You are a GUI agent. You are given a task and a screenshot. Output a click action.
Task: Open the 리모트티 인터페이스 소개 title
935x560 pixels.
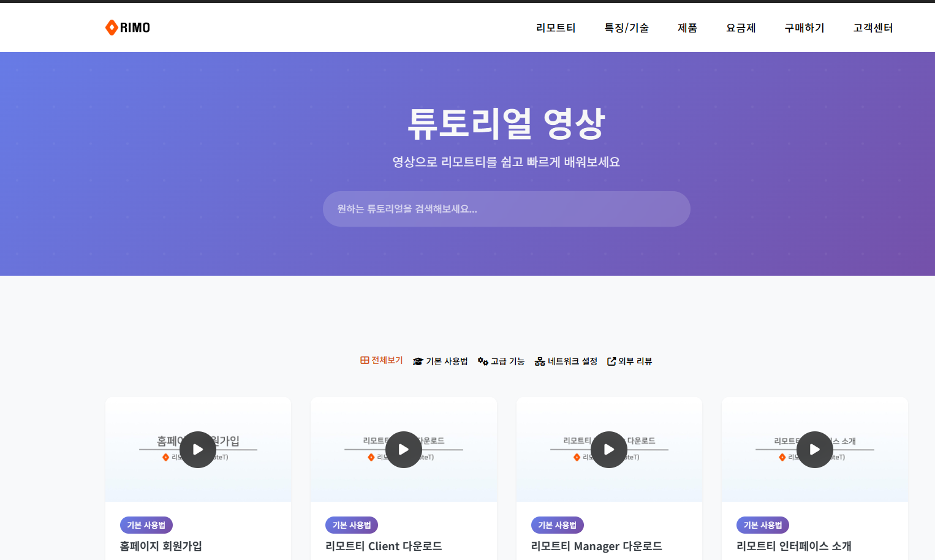pyautogui.click(x=794, y=546)
